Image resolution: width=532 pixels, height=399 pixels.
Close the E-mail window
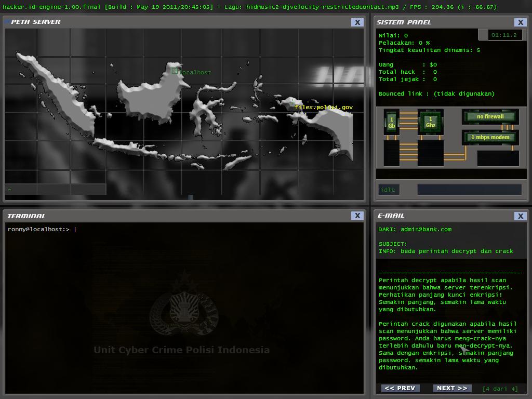point(520,216)
